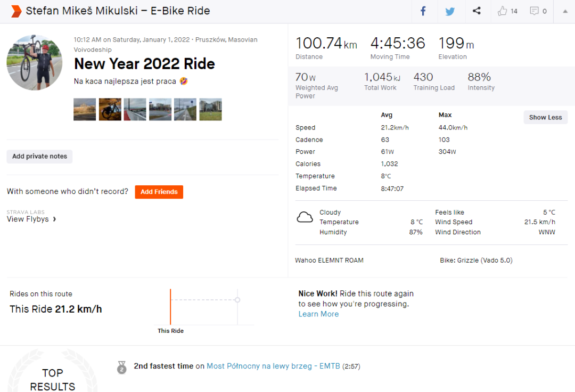Screen dimensions: 575x392
Task: Share the ride on Facebook
Action: coord(423,11)
